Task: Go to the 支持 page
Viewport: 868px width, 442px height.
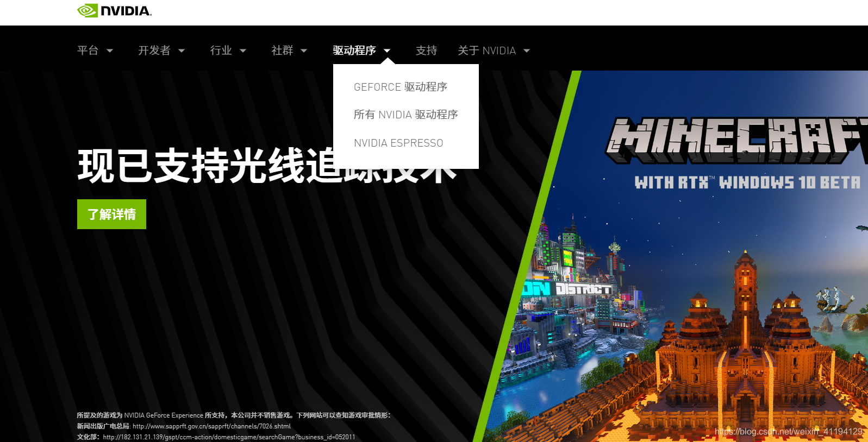Action: 427,50
